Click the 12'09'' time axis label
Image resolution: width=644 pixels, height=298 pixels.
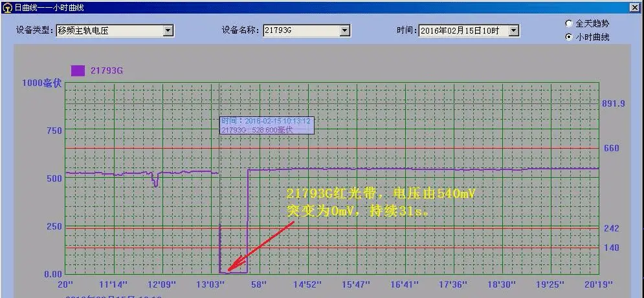162,284
